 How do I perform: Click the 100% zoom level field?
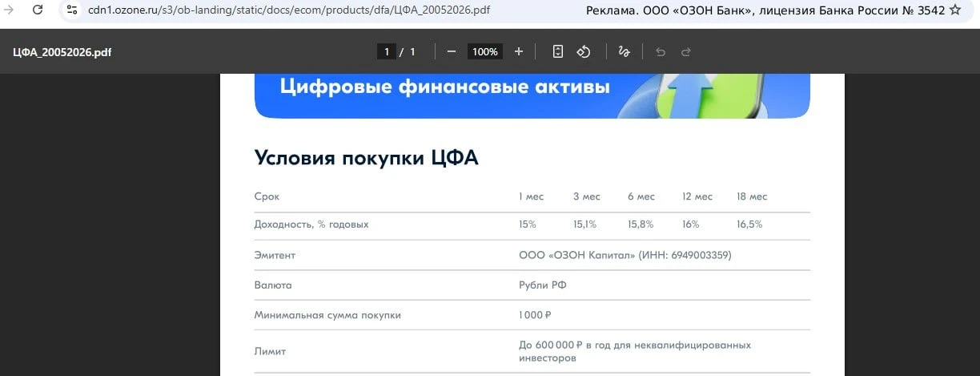[x=484, y=51]
